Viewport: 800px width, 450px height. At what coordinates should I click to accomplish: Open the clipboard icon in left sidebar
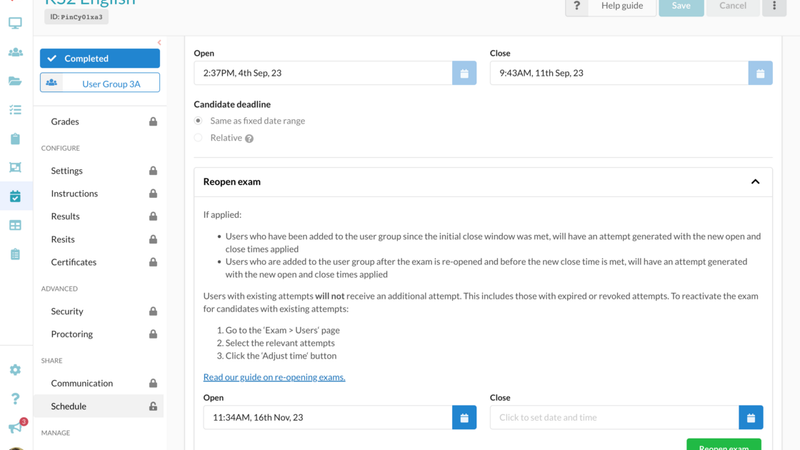[x=15, y=139]
